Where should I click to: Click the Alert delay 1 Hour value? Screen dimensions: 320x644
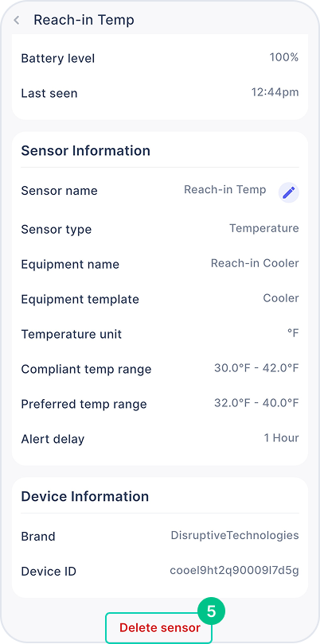(281, 438)
